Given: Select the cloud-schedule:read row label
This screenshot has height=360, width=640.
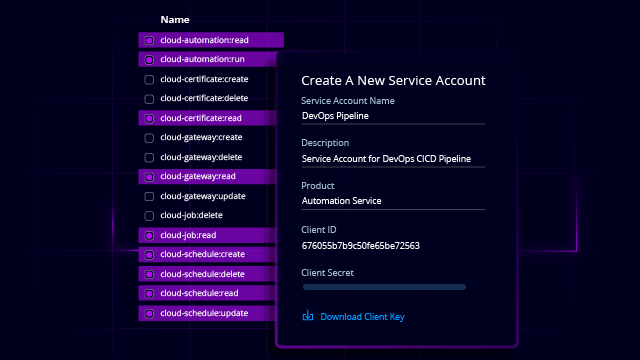Looking at the screenshot, I should [x=199, y=293].
